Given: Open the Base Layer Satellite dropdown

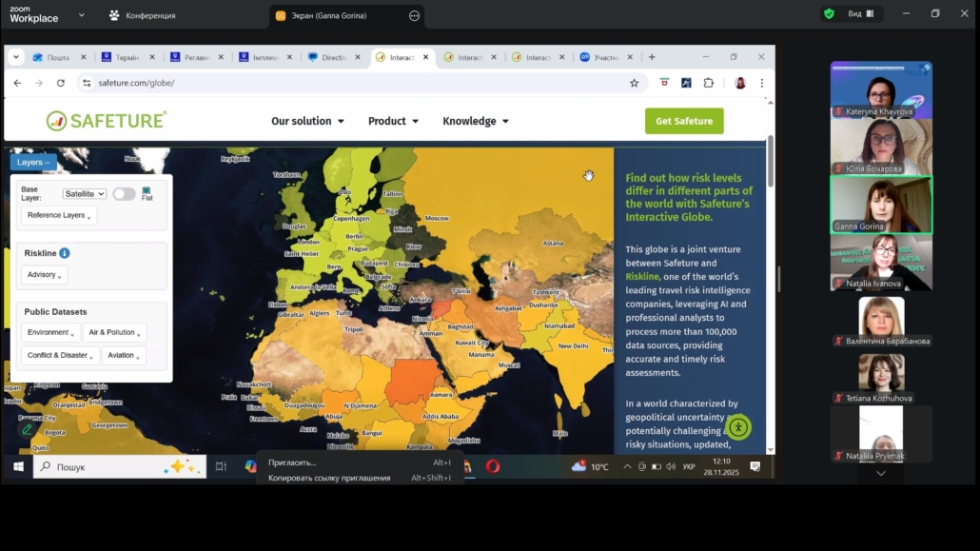Looking at the screenshot, I should click(x=85, y=194).
